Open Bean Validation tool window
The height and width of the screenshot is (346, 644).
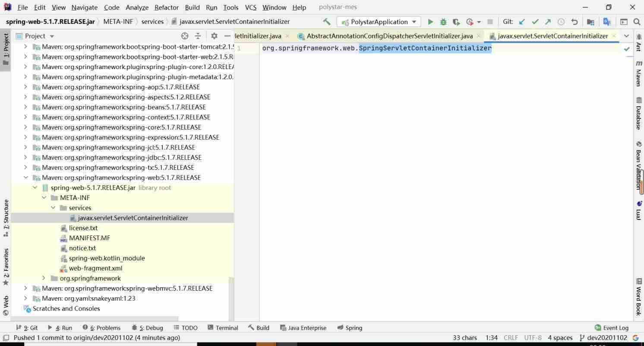(x=638, y=165)
